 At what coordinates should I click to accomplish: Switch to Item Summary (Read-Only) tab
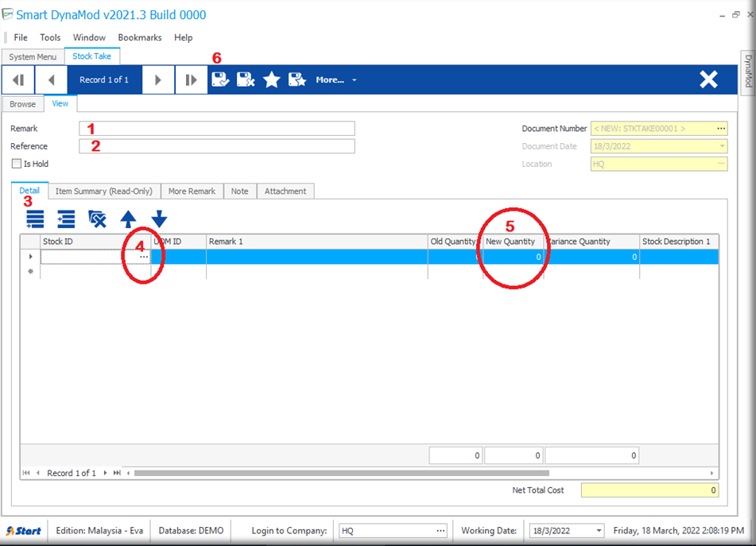(104, 192)
